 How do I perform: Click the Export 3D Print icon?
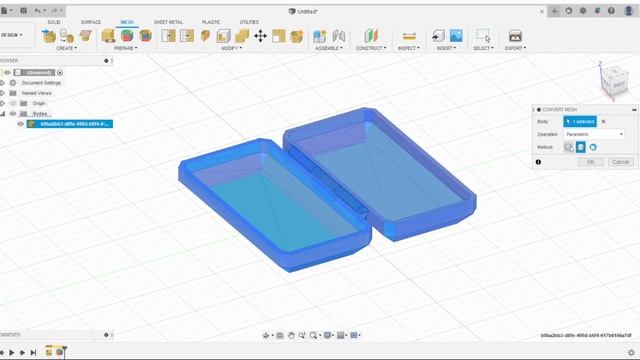point(515,36)
